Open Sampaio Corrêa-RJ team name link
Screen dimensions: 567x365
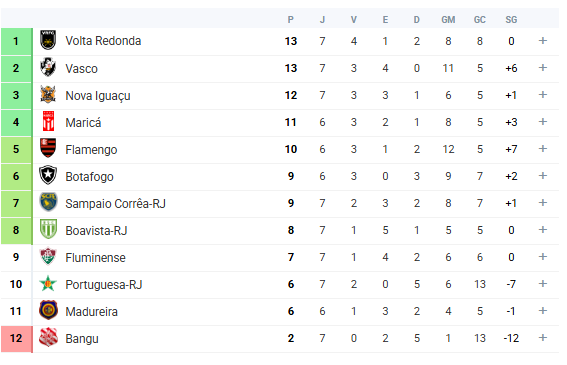(115, 204)
